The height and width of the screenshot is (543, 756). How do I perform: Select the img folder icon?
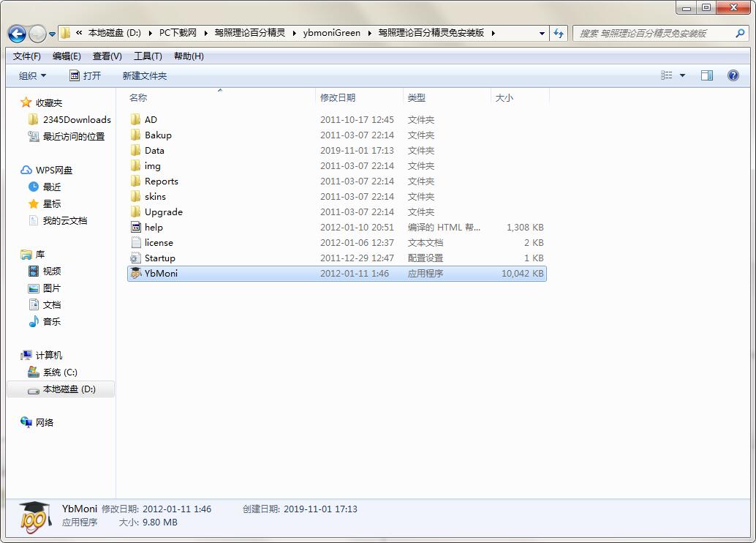click(x=135, y=165)
